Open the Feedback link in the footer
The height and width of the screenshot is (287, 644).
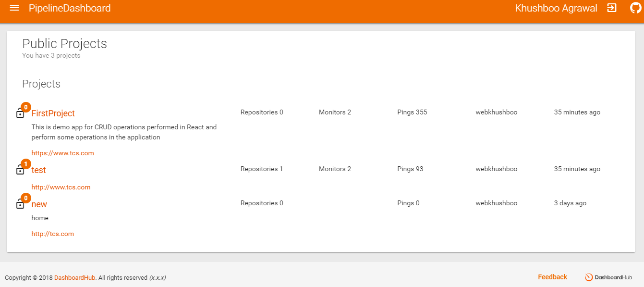pos(552,277)
